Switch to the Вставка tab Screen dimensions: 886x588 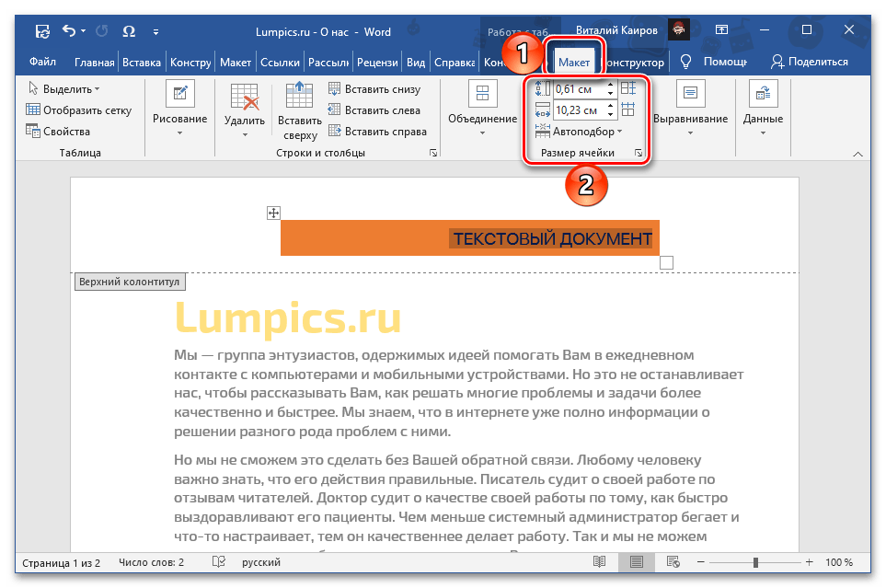[x=142, y=63]
